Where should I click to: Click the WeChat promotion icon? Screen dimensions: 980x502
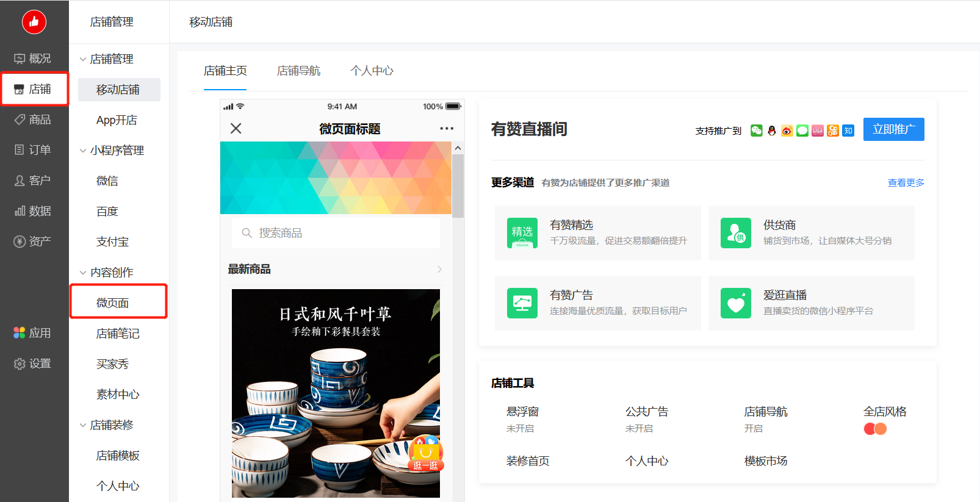(x=757, y=131)
